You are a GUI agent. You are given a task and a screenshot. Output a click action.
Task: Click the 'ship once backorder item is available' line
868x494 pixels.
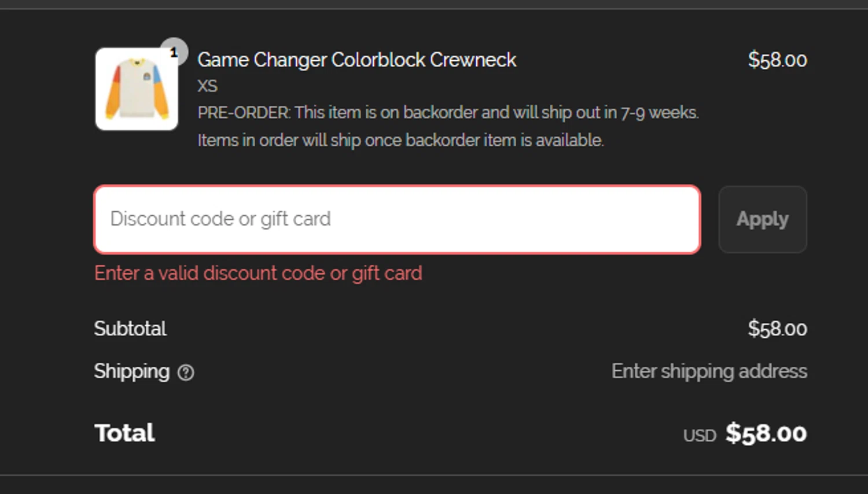(x=400, y=141)
